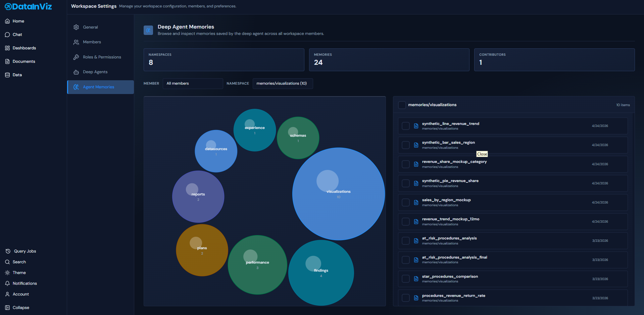Open synthetic_pie_revenue_share memory
Screen dimensions: 644x315
pos(513,183)
